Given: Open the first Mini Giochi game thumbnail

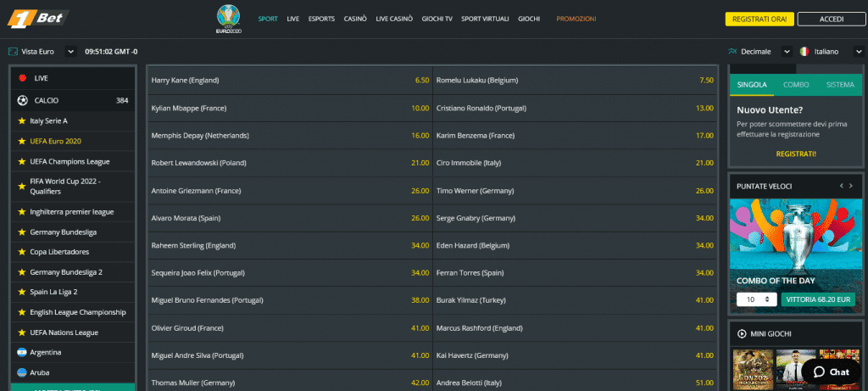Looking at the screenshot, I should click(753, 369).
